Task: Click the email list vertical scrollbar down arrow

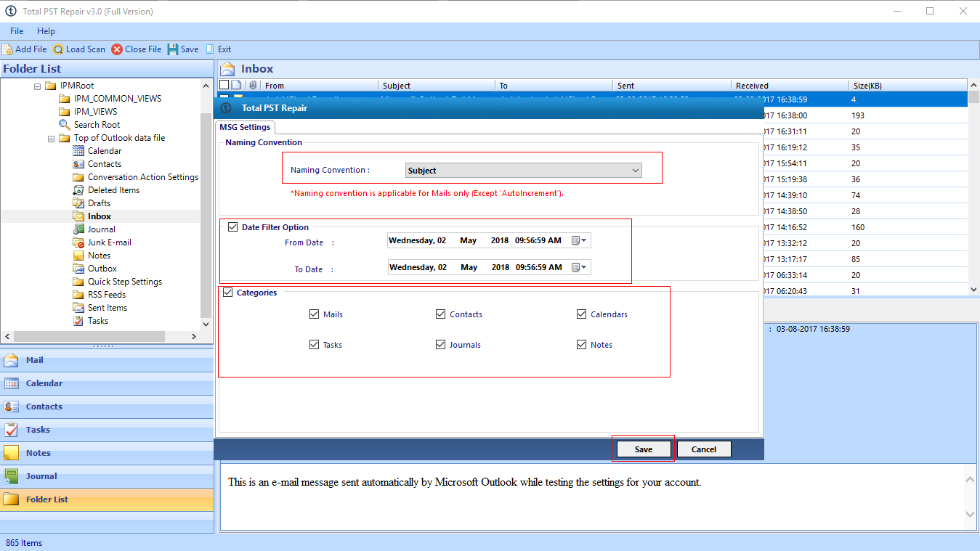Action: pyautogui.click(x=973, y=289)
